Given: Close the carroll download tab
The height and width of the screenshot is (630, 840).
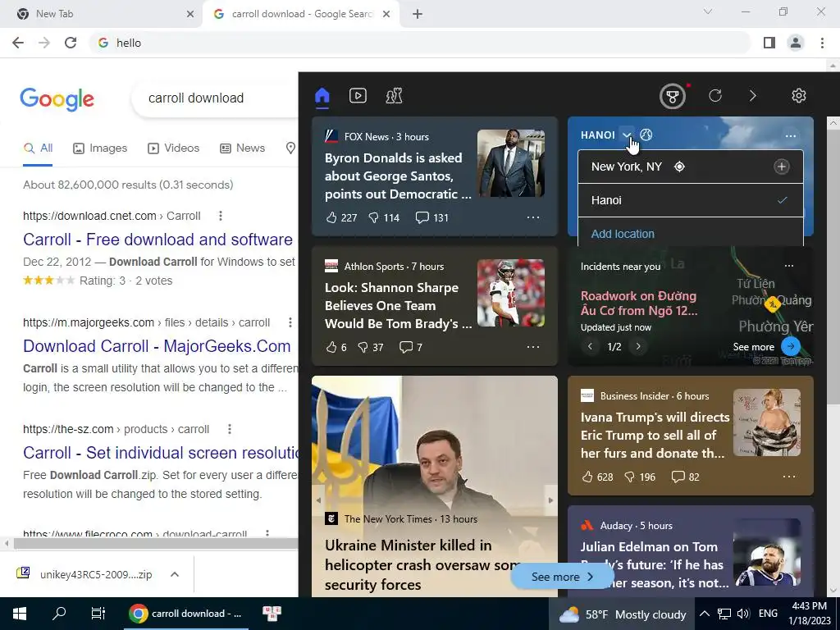Looking at the screenshot, I should [386, 14].
